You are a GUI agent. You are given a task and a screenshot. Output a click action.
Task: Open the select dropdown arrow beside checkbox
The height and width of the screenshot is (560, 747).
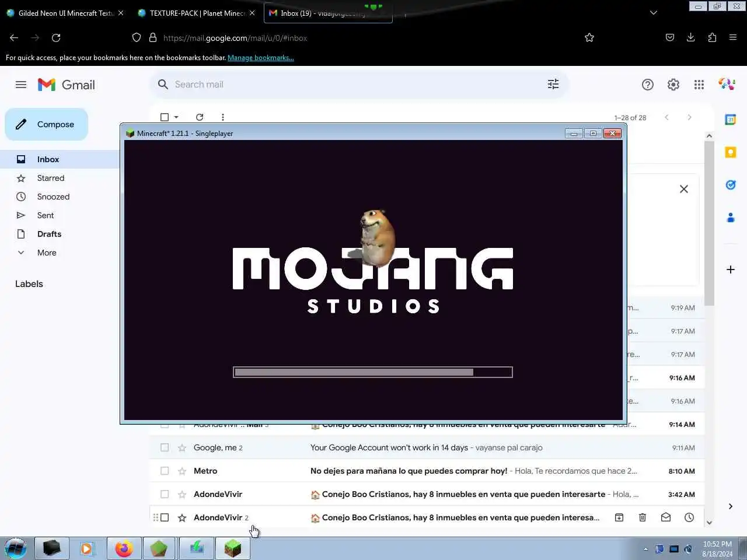176,117
